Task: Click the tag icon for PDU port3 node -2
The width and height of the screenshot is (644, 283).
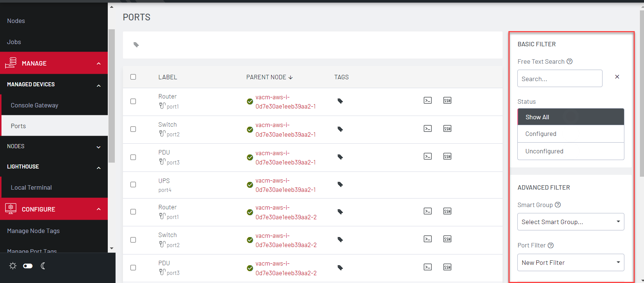Action: [340, 268]
